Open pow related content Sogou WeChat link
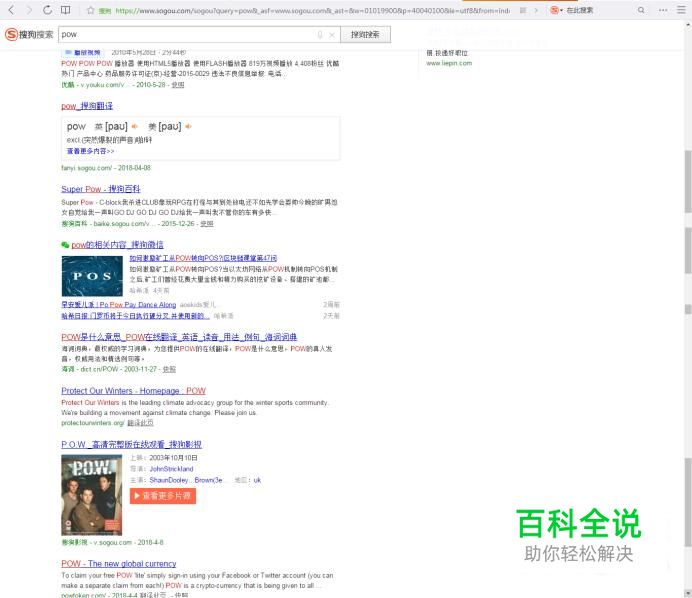 pyautogui.click(x=117, y=244)
